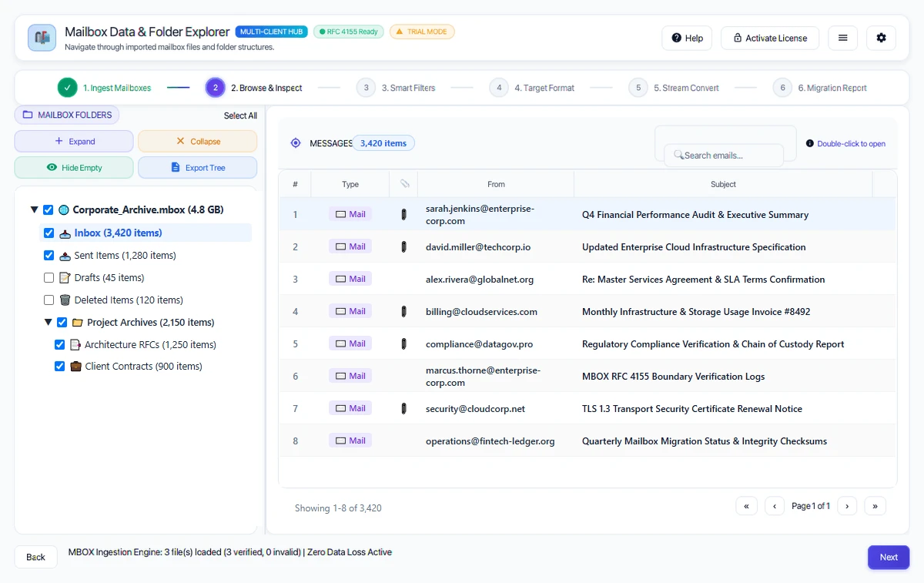Click the search magnifier icon
The width and height of the screenshot is (924, 583).
[678, 155]
